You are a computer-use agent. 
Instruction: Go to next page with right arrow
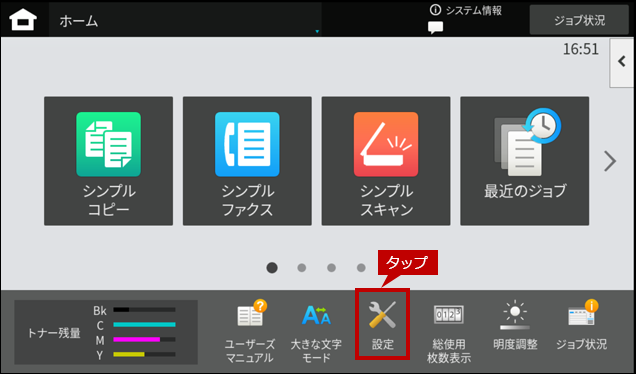(x=610, y=161)
